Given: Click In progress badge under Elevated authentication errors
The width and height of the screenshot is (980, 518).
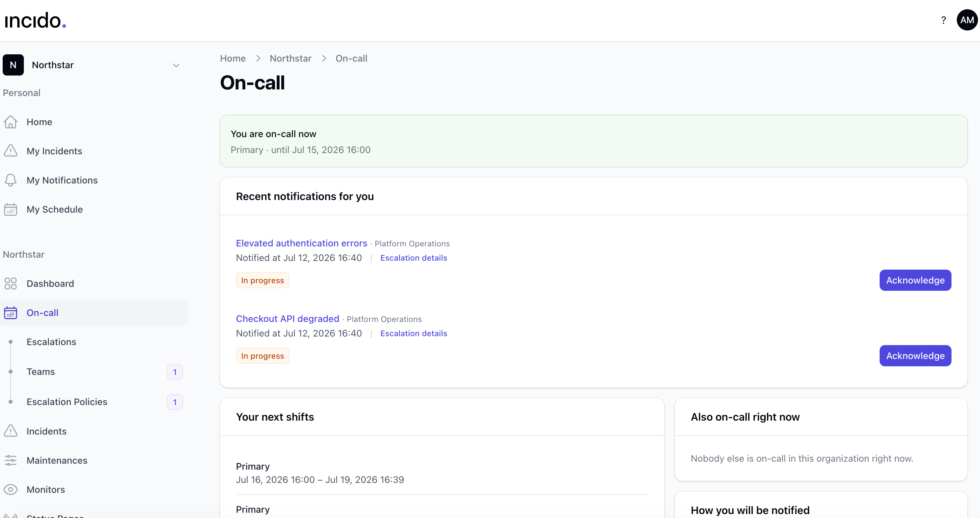Looking at the screenshot, I should coord(262,280).
